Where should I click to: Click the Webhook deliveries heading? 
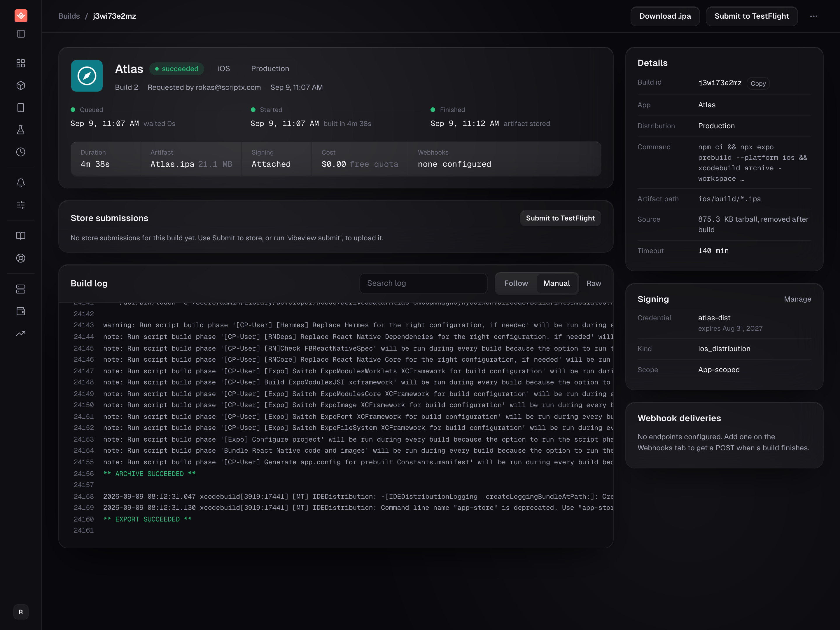679,418
